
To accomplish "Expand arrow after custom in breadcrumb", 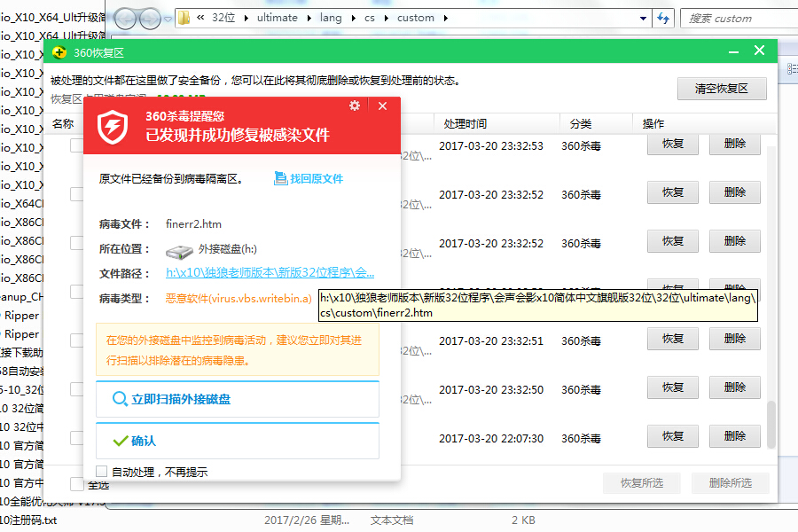I will click(x=446, y=19).
